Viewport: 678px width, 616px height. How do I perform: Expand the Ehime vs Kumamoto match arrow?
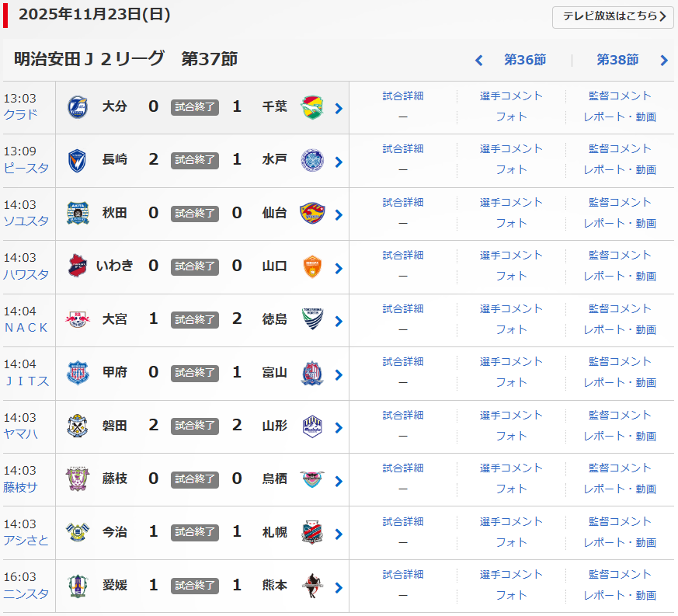339,587
